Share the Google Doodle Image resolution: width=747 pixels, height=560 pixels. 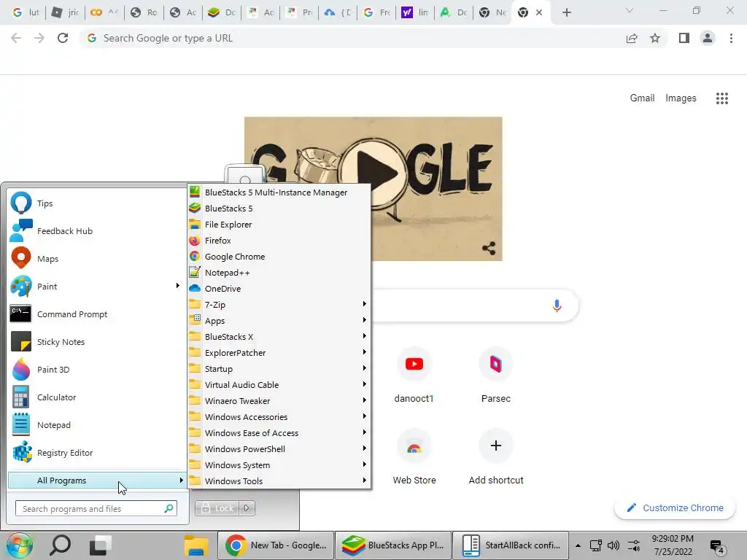(489, 248)
